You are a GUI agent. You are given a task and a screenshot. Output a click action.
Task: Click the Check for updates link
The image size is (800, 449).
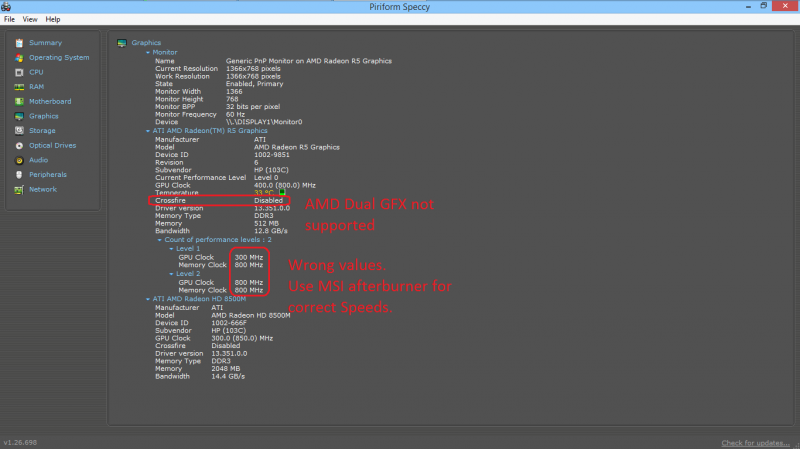[755, 443]
